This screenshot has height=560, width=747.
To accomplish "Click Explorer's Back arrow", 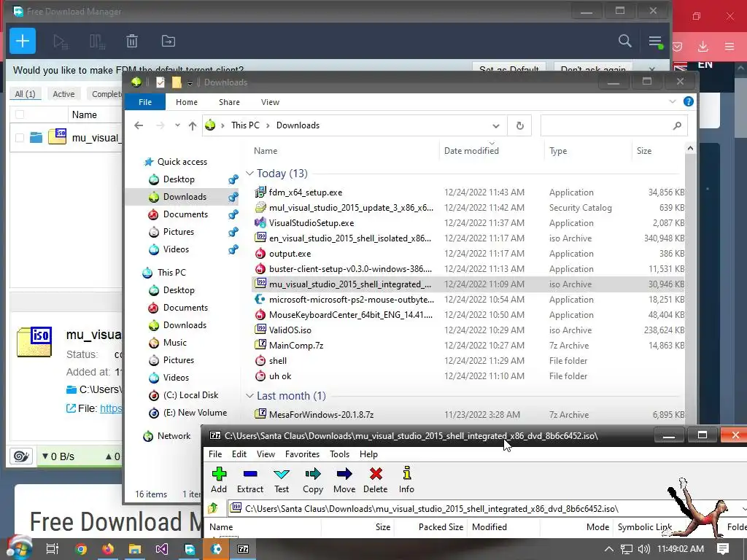I will [x=139, y=125].
